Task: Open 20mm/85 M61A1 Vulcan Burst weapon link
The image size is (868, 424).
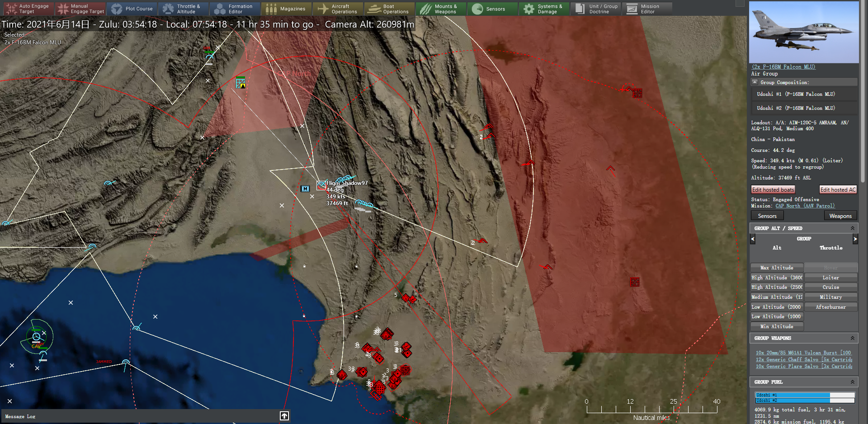Action: click(x=803, y=353)
